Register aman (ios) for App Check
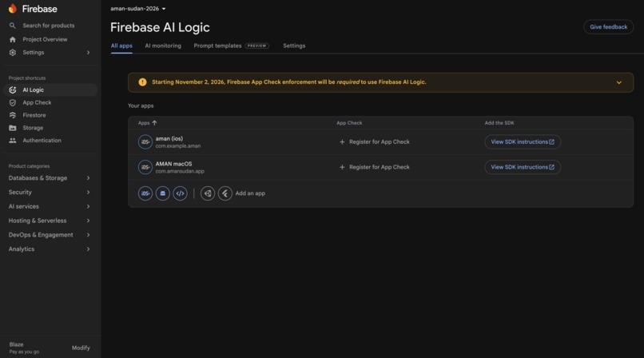 [x=375, y=142]
